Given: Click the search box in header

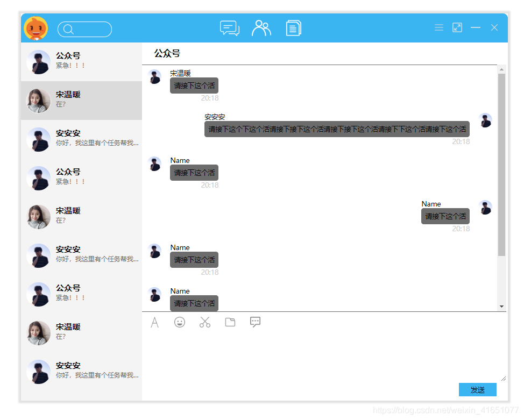Looking at the screenshot, I should [x=84, y=30].
